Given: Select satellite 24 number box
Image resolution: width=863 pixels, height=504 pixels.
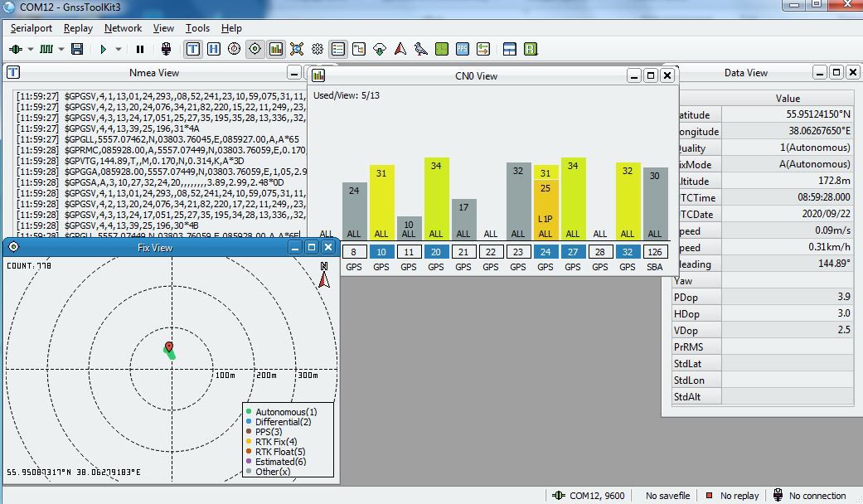Looking at the screenshot, I should 545,252.
